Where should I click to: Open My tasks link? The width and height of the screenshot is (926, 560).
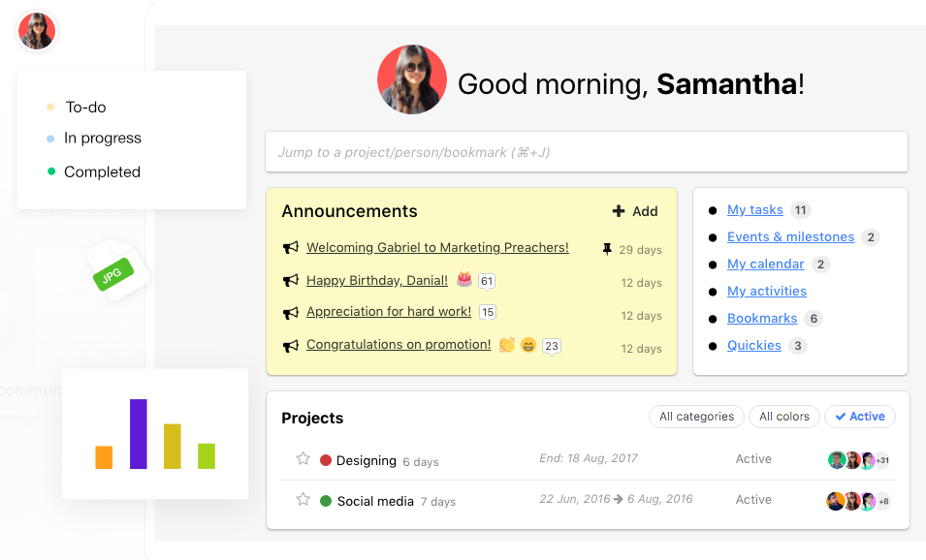(754, 210)
